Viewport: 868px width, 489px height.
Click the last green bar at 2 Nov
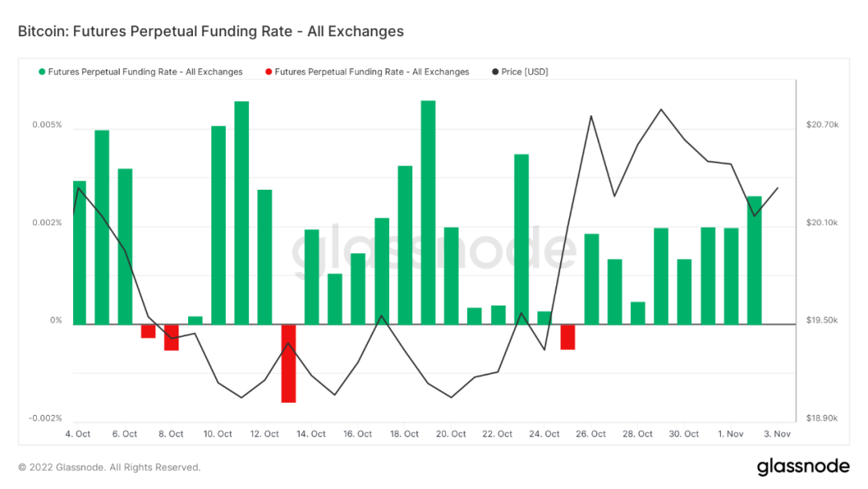click(x=754, y=260)
